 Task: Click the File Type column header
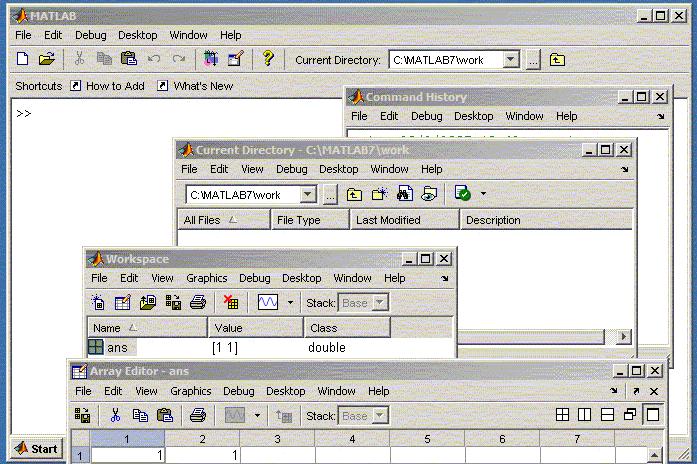coord(310,220)
